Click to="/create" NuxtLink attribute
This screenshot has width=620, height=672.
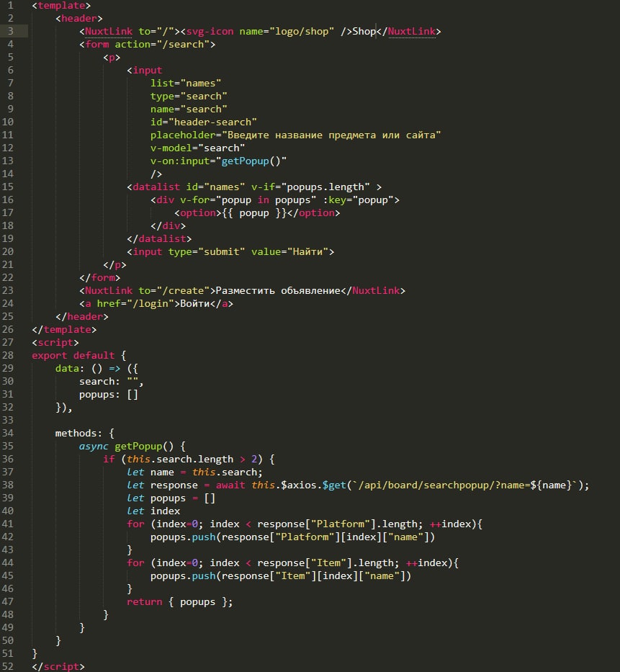(174, 290)
